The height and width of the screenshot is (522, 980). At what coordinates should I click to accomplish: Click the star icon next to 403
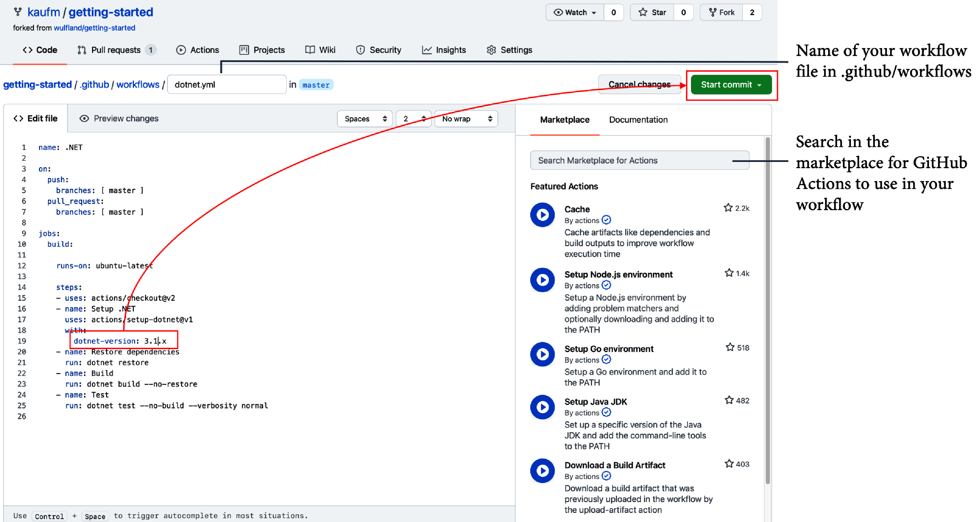tap(729, 463)
